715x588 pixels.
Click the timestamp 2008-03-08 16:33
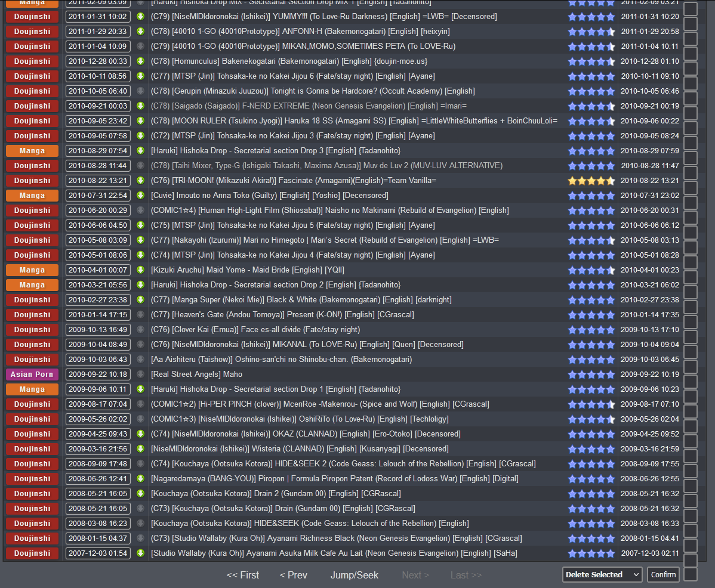point(650,524)
